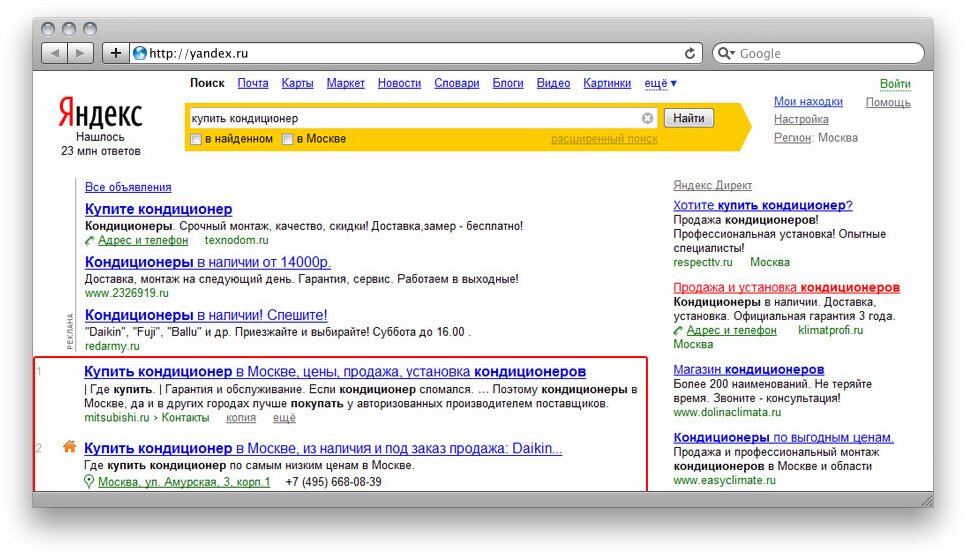Image resolution: width=966 pixels, height=555 pixels.
Task: Click the Найти search button
Action: pos(688,118)
